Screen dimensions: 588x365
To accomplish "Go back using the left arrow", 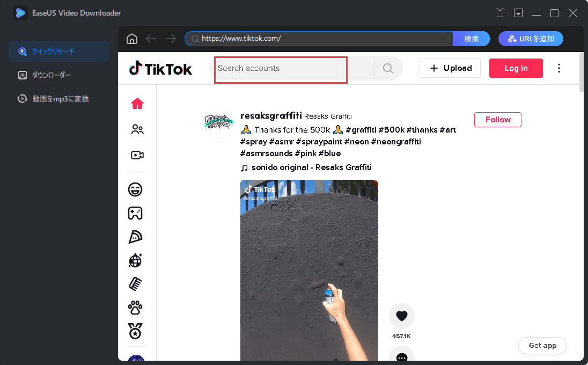I will [x=151, y=39].
